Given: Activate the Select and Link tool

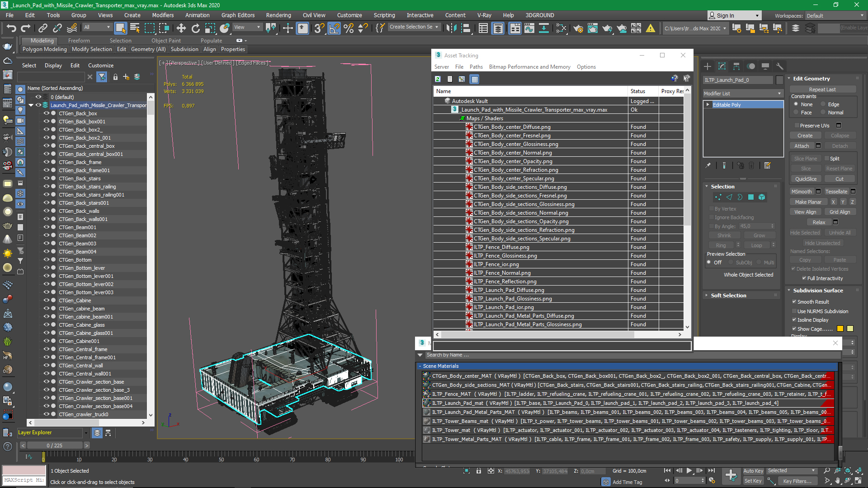Looking at the screenshot, I should 42,28.
